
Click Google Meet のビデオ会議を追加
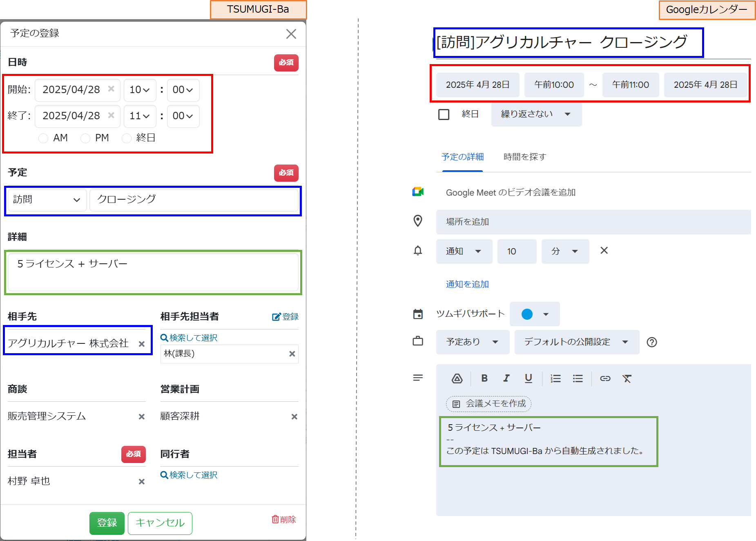click(x=511, y=192)
